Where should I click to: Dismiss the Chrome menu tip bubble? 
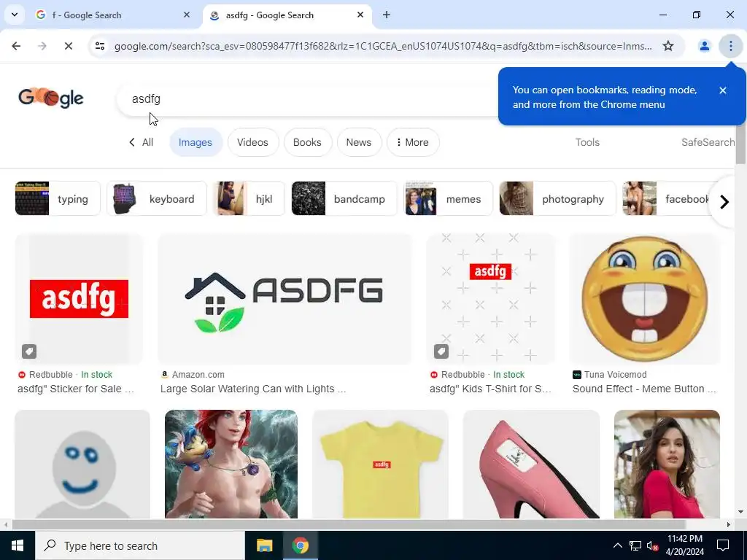click(722, 90)
